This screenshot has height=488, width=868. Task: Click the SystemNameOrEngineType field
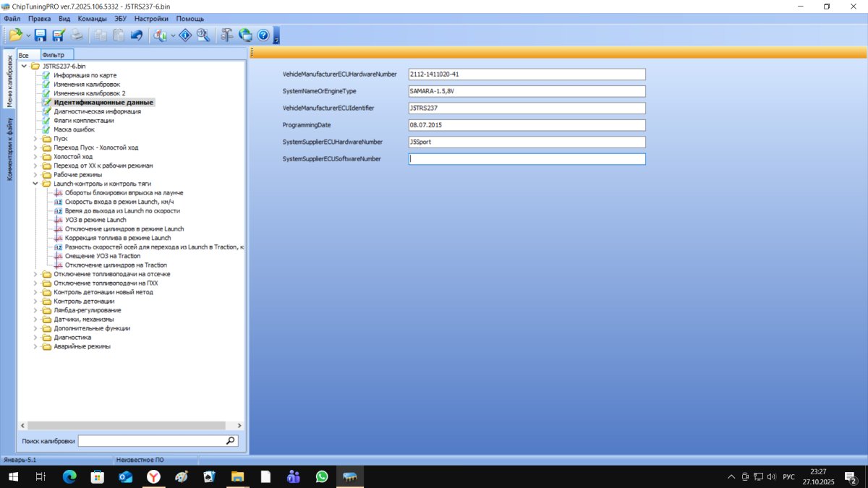coord(527,91)
